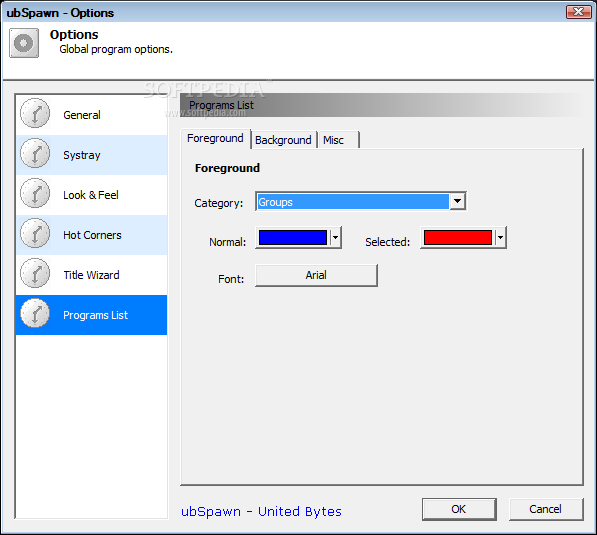The width and height of the screenshot is (597, 535).
Task: Follow the ubSpawn - United Bytes link
Action: 261,511
